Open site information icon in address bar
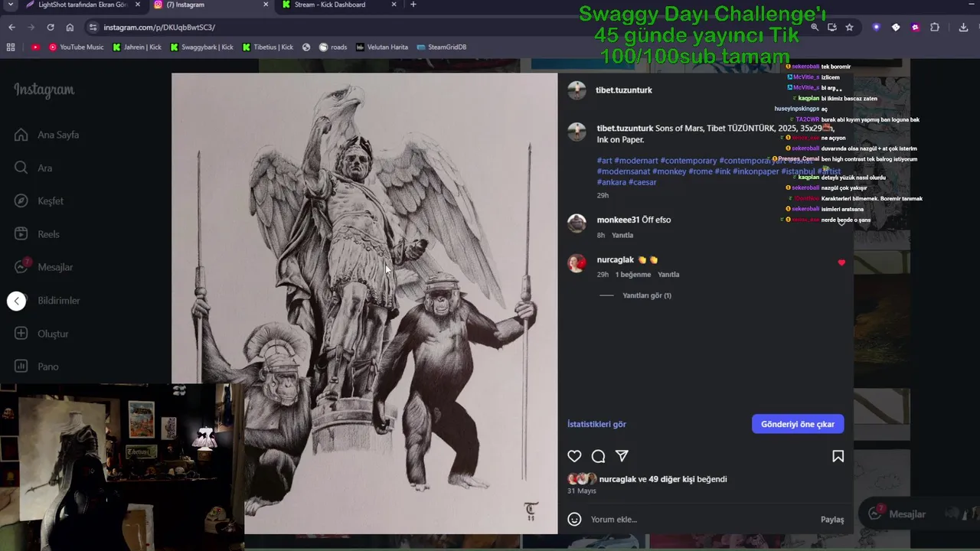 tap(93, 28)
